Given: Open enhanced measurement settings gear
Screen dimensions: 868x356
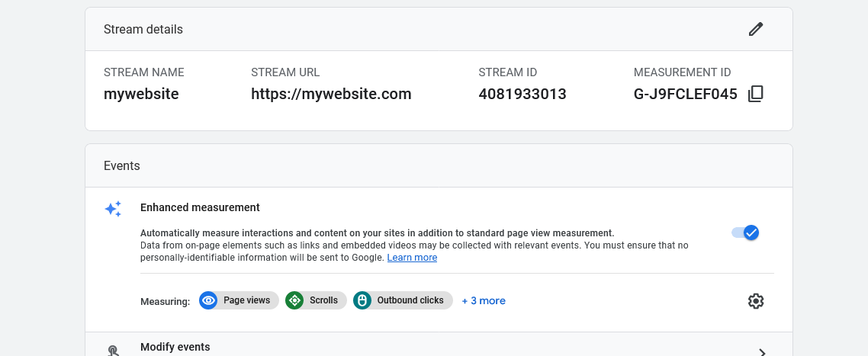Looking at the screenshot, I should pyautogui.click(x=756, y=300).
